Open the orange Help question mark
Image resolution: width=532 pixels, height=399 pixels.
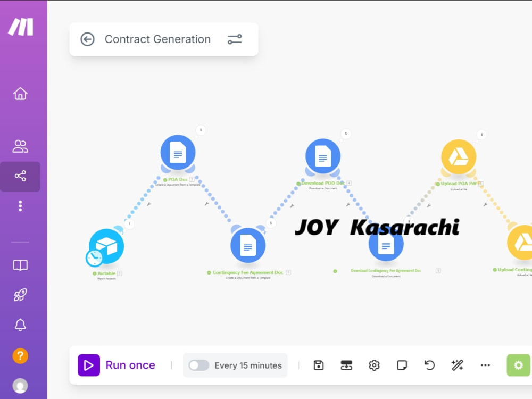pos(20,356)
